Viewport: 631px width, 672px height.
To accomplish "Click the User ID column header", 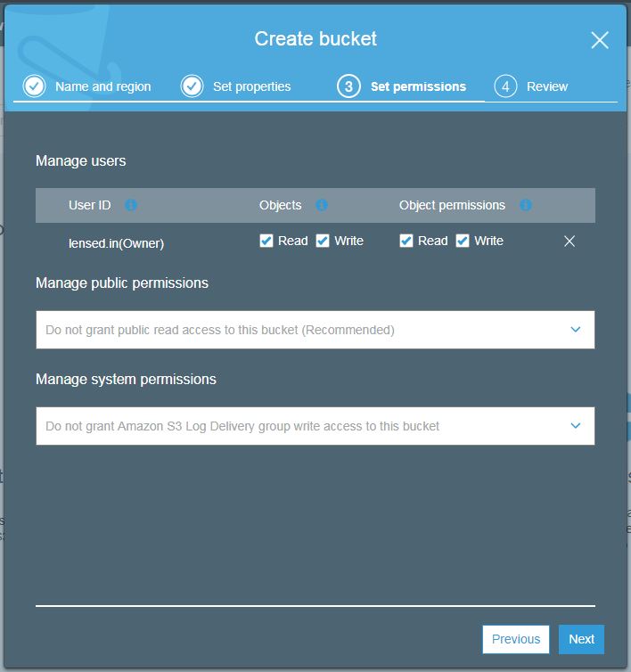I will pos(90,205).
